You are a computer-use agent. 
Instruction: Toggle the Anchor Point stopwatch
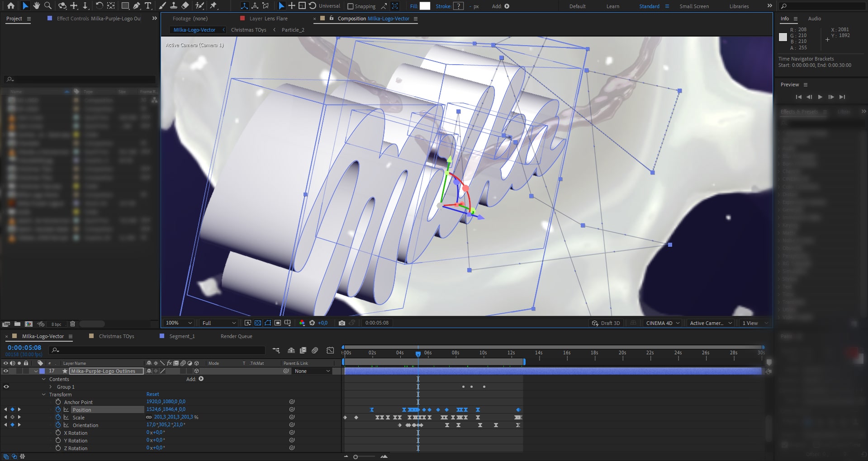58,402
